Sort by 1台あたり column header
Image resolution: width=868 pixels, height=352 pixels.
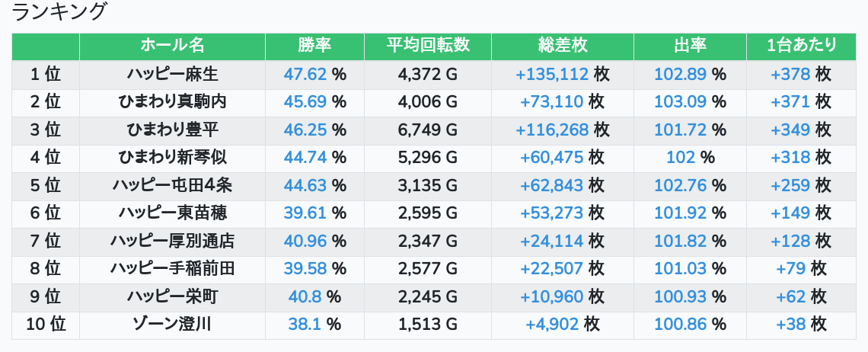tap(801, 46)
